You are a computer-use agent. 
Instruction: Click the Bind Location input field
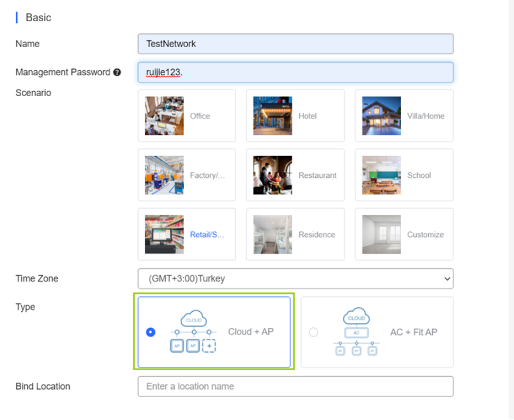click(295, 387)
